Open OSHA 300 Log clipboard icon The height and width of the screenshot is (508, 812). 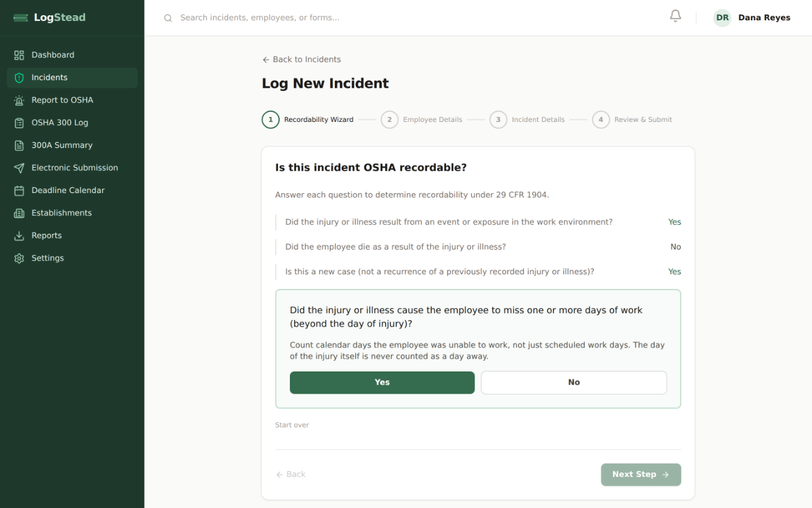pos(19,123)
